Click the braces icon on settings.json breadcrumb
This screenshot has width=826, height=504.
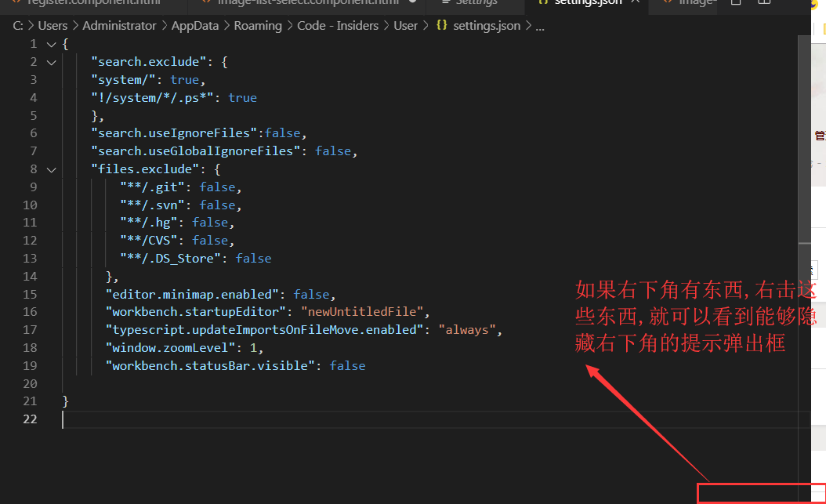pos(441,26)
